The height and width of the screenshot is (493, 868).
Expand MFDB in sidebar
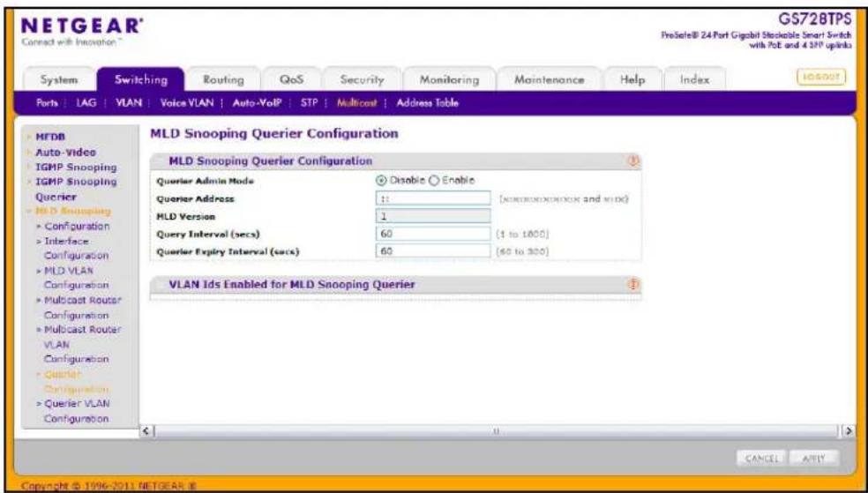tap(49, 137)
